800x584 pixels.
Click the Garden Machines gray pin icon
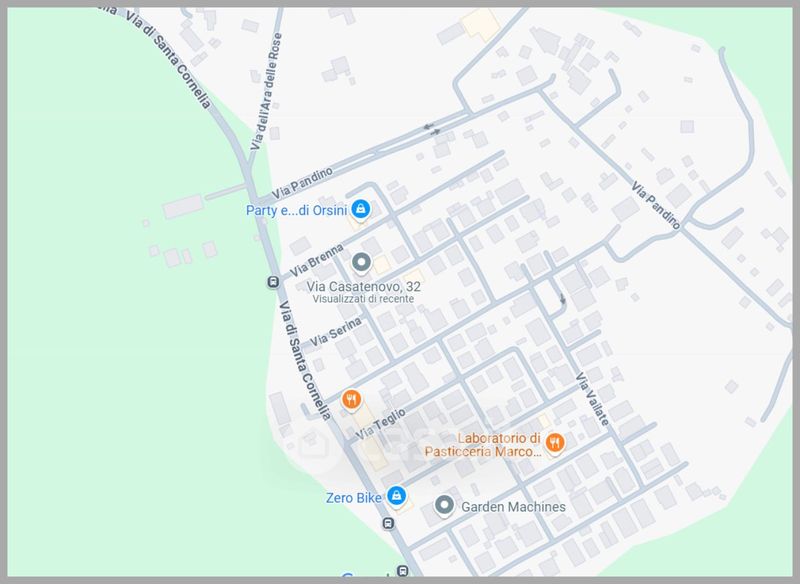[445, 507]
